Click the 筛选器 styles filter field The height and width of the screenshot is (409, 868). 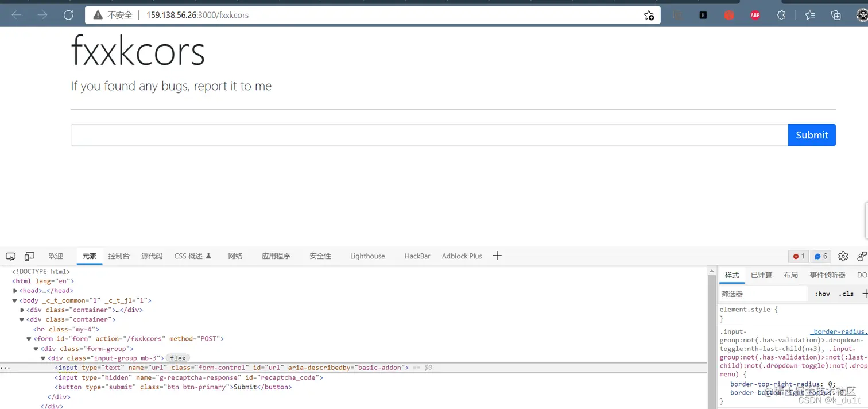tap(764, 294)
